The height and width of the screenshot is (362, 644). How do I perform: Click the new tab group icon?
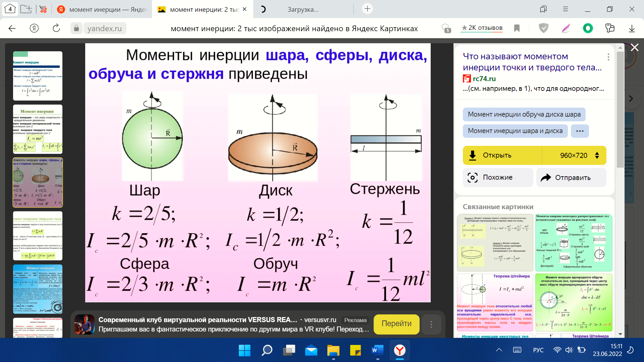click(26, 9)
